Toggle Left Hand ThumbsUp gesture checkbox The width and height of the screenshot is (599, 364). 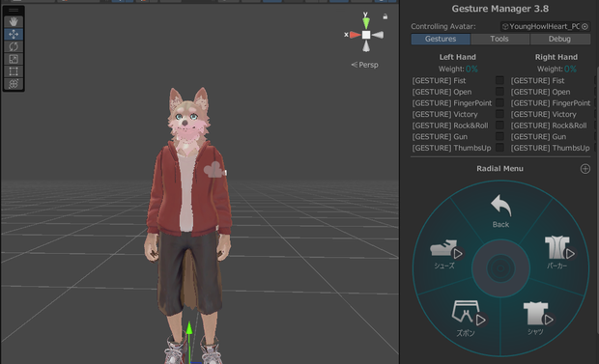(x=499, y=148)
